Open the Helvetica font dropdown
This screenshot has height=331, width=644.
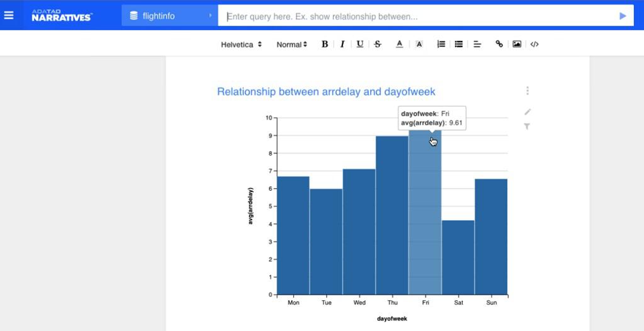click(241, 45)
